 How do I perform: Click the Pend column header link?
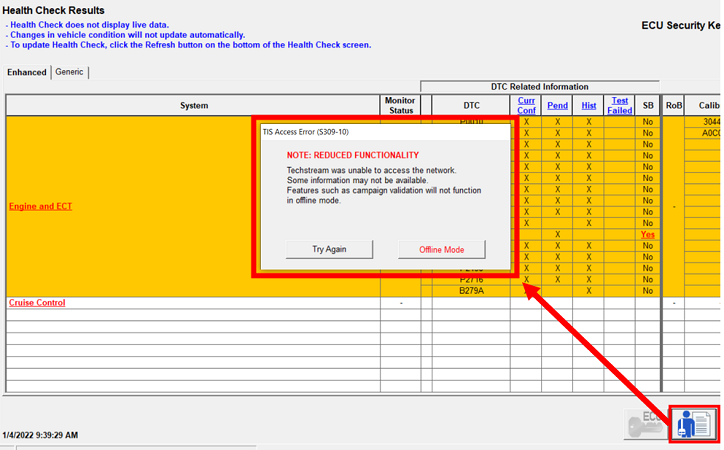(x=557, y=105)
